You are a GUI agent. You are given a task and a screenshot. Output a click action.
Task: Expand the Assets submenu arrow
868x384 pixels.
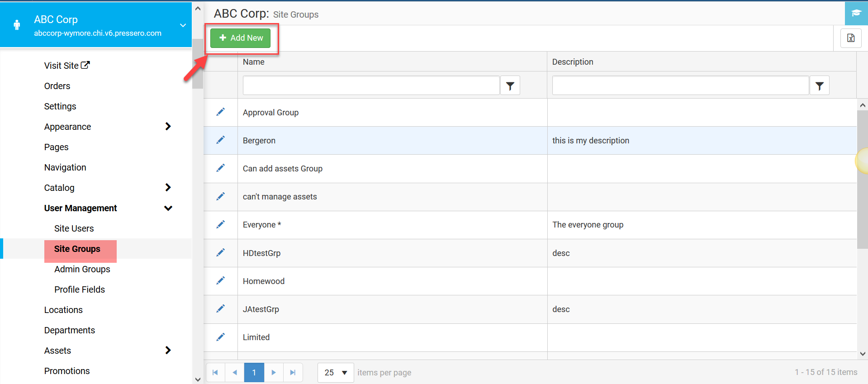pyautogui.click(x=168, y=350)
